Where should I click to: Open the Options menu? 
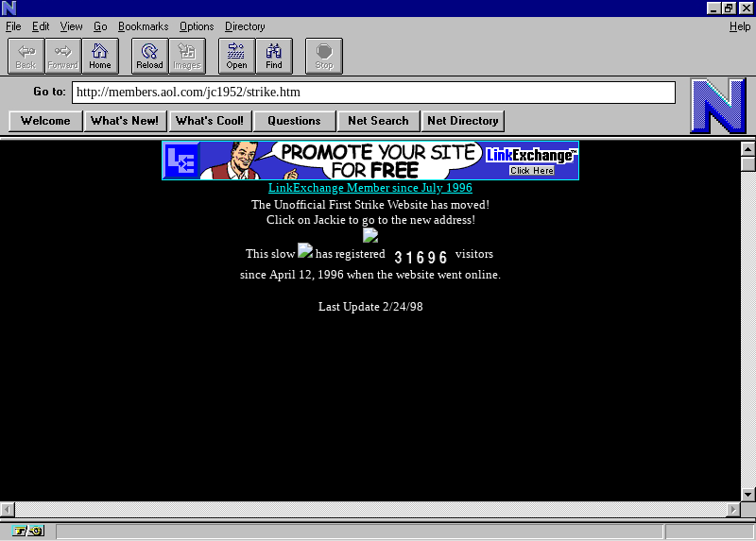pyautogui.click(x=197, y=26)
